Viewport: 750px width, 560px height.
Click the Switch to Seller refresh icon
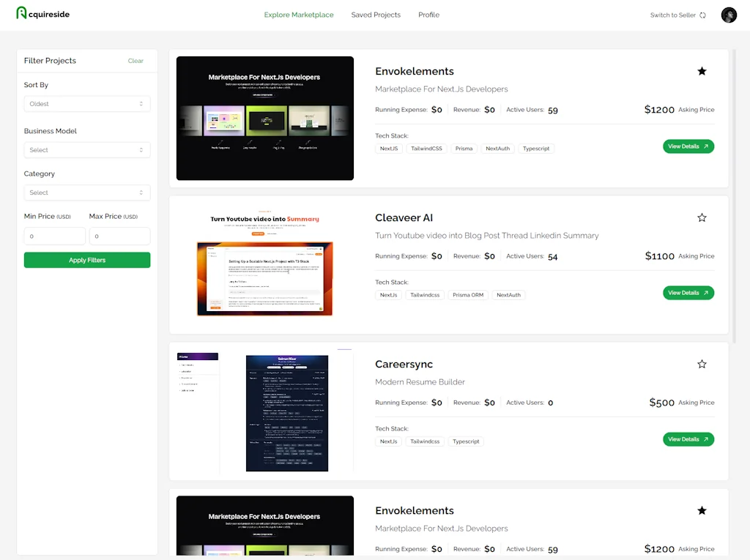701,15
